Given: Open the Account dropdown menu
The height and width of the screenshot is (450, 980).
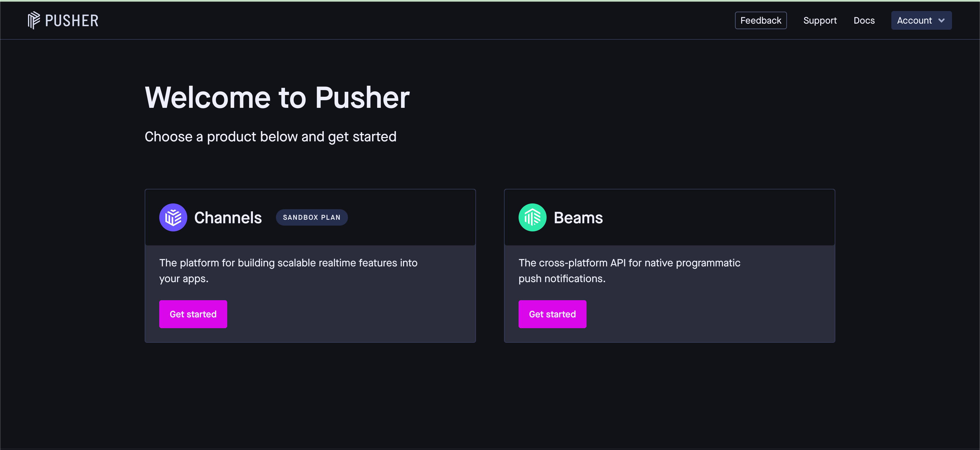Looking at the screenshot, I should 921,20.
